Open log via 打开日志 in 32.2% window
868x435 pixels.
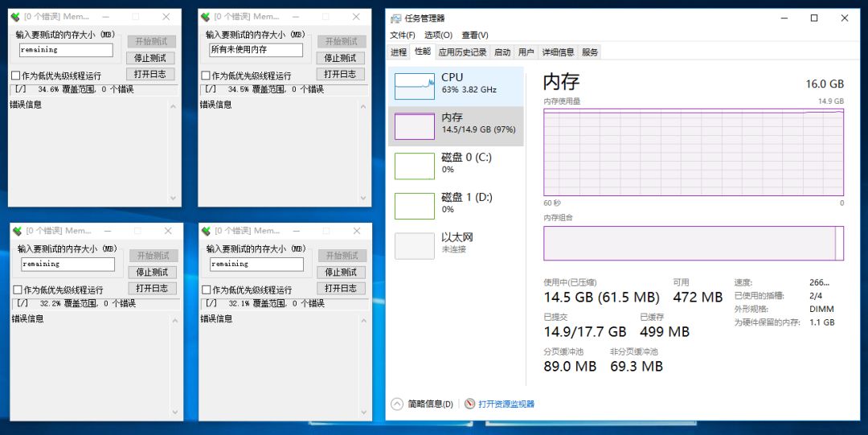pyautogui.click(x=152, y=288)
